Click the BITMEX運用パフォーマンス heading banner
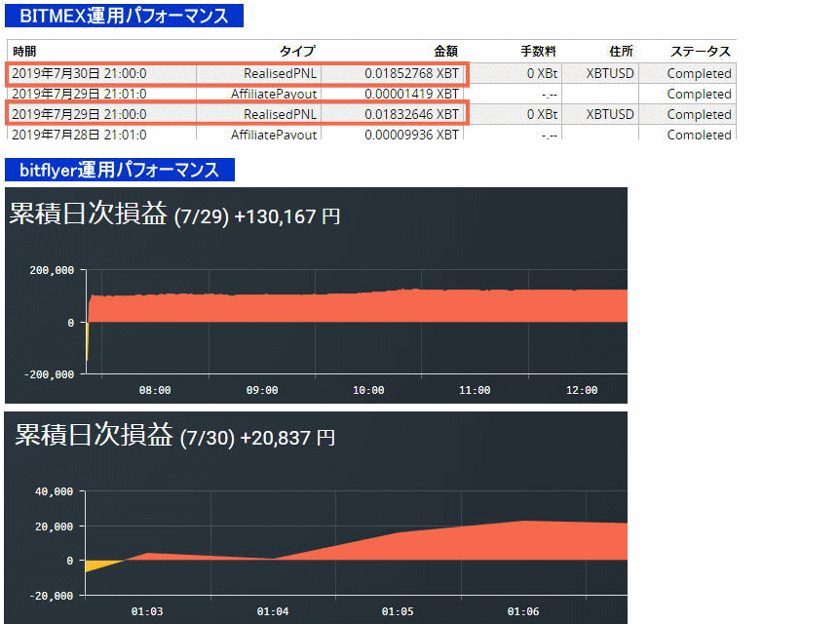The image size is (840, 624). [124, 16]
